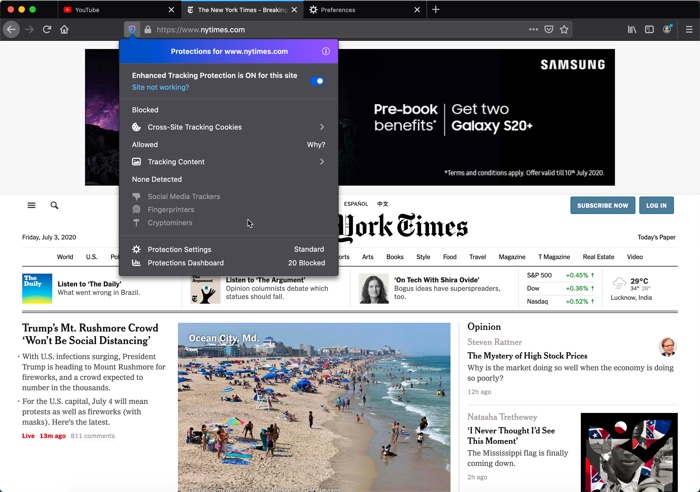700x492 pixels.
Task: Open the Video section
Action: pos(634,257)
